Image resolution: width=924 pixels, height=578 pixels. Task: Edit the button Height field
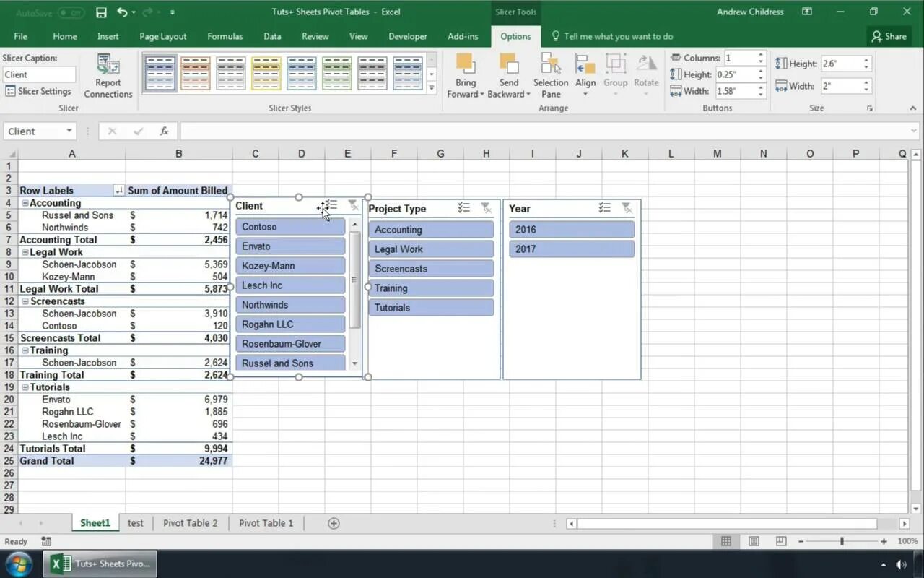pyautogui.click(x=736, y=74)
